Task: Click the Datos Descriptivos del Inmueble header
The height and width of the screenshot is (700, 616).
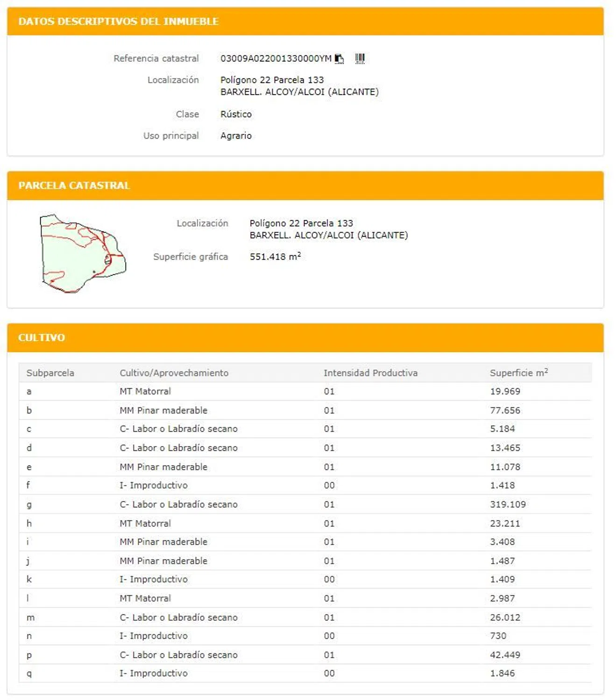Action: [x=118, y=21]
